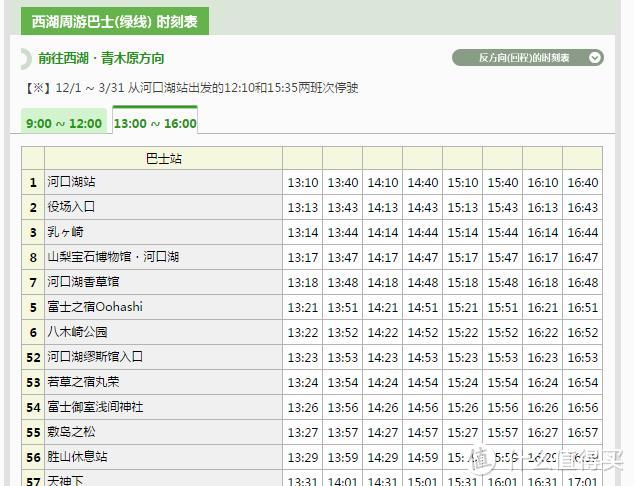Select the 河口湖香草馆 stop name

pos(83,282)
